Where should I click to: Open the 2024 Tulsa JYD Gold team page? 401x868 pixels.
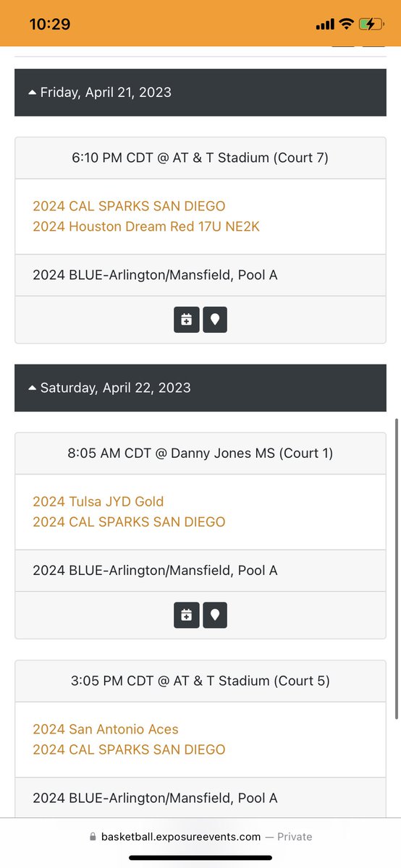98,501
